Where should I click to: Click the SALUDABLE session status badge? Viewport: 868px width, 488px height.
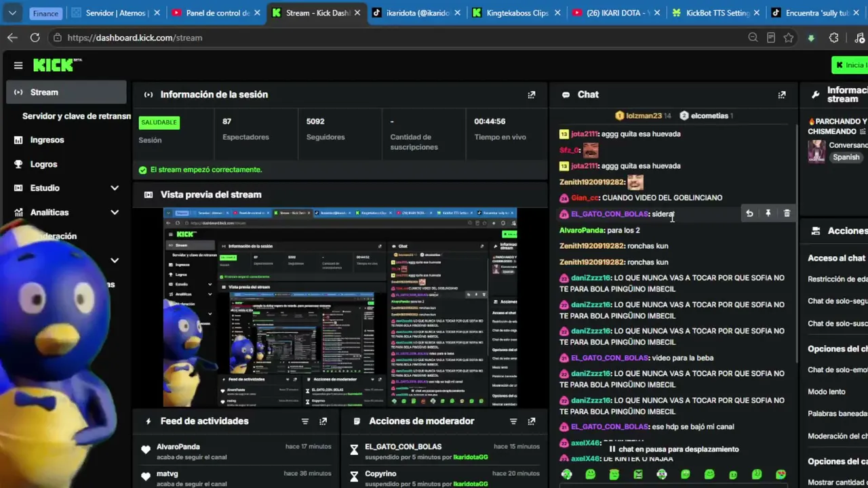159,123
